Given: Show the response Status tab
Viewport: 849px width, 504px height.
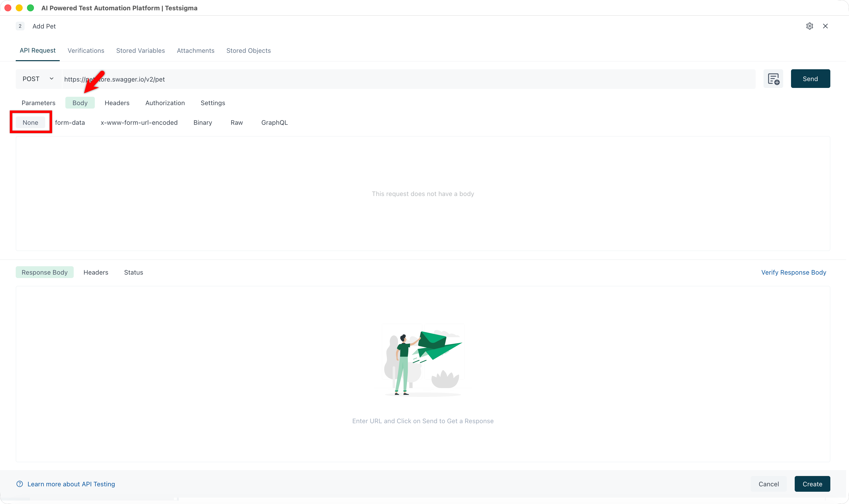Looking at the screenshot, I should pyautogui.click(x=133, y=272).
